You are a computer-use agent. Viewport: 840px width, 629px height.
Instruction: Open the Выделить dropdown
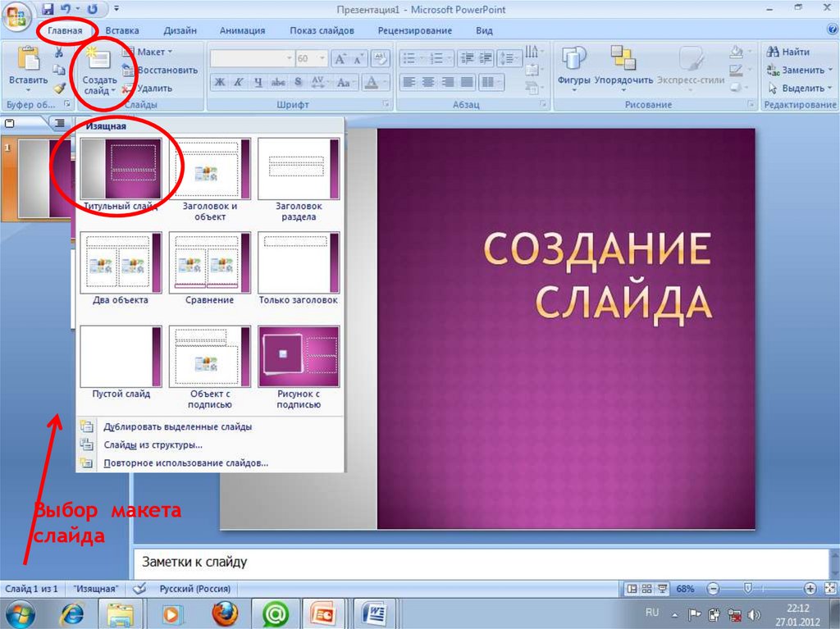tap(796, 88)
